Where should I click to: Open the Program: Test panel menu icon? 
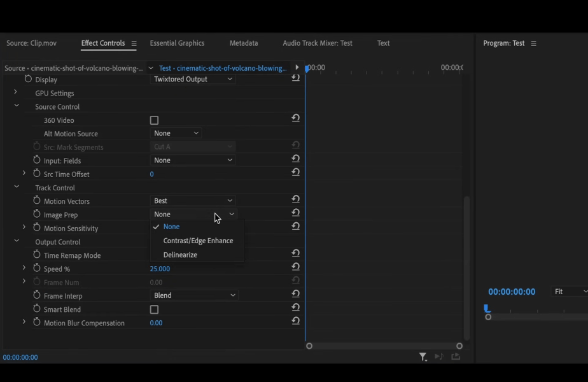(534, 43)
